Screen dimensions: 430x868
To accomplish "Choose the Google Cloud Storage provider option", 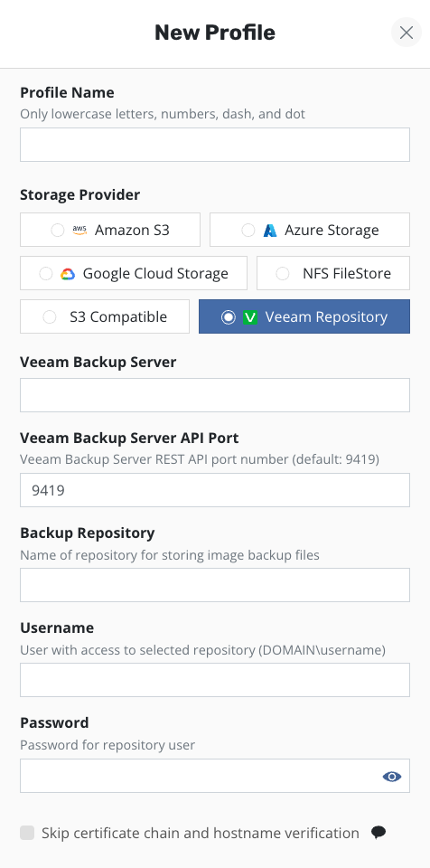I will click(x=134, y=273).
